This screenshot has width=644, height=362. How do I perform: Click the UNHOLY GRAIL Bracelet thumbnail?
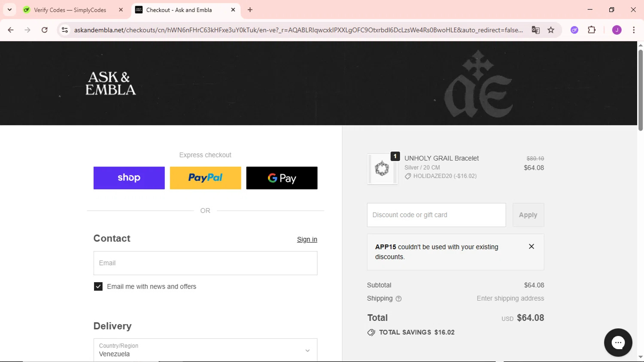tap(382, 169)
